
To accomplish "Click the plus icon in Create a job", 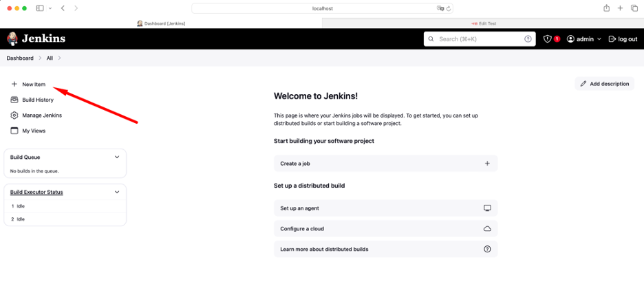I will 487,163.
